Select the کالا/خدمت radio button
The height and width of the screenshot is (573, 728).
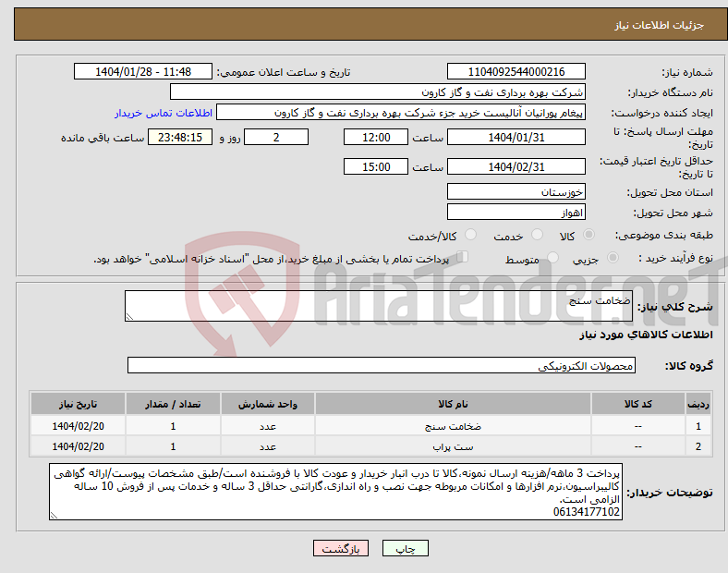pyautogui.click(x=470, y=235)
